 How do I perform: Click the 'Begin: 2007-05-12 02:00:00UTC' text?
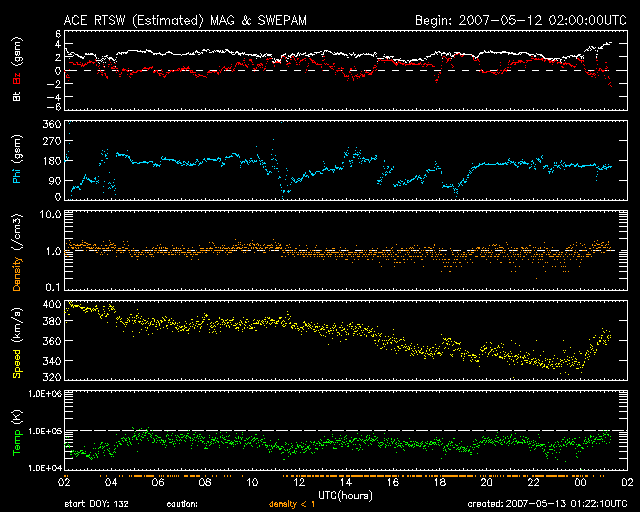tap(520, 20)
